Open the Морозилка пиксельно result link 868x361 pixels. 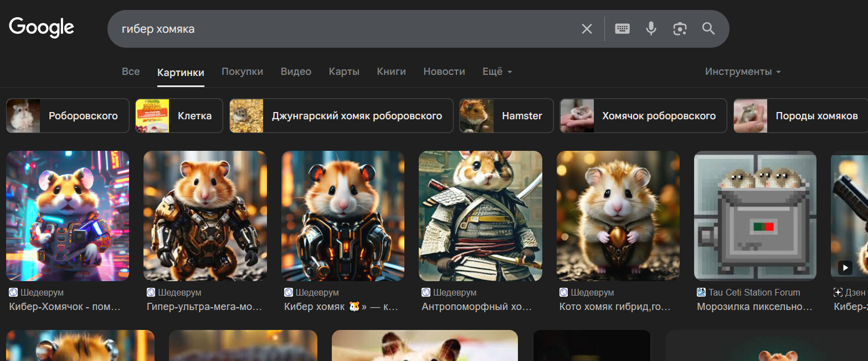coord(754,307)
